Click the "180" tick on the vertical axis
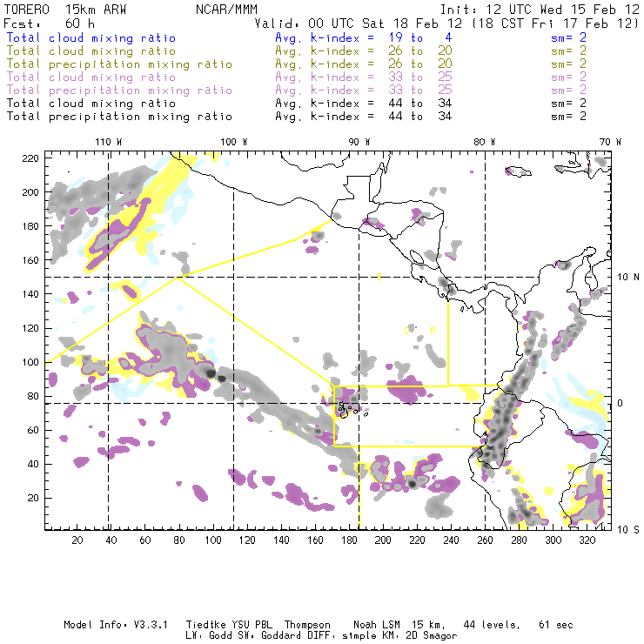 tap(30, 226)
